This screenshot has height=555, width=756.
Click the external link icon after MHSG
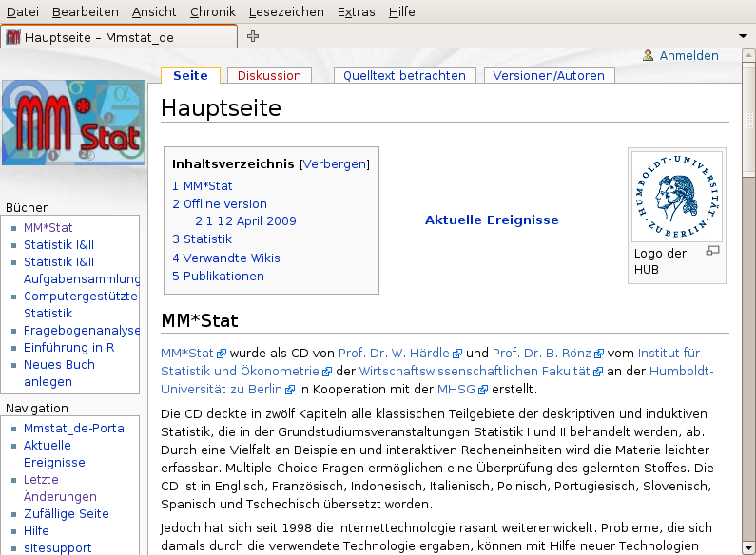point(483,390)
